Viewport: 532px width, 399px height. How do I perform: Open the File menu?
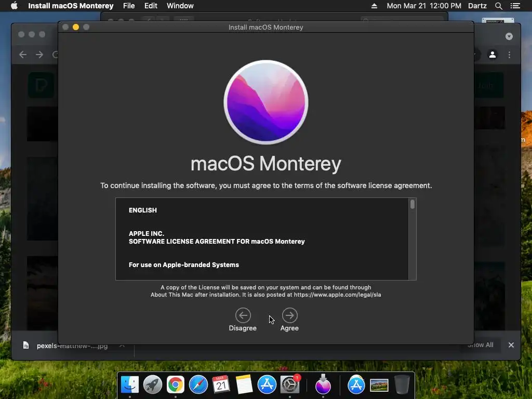click(129, 6)
